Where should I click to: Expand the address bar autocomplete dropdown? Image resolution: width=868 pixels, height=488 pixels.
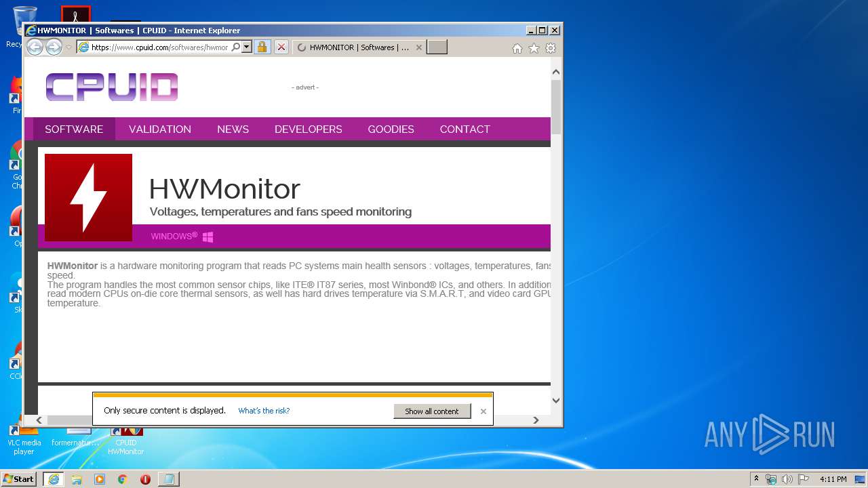tap(247, 47)
